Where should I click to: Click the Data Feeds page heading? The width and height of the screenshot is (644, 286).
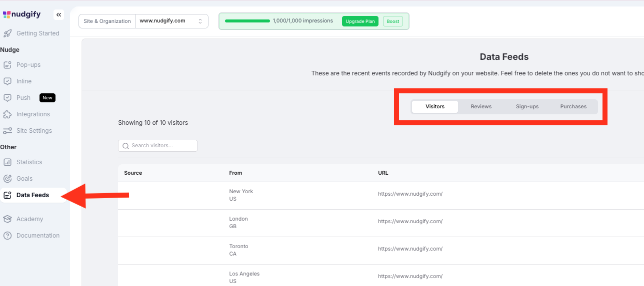pos(504,57)
